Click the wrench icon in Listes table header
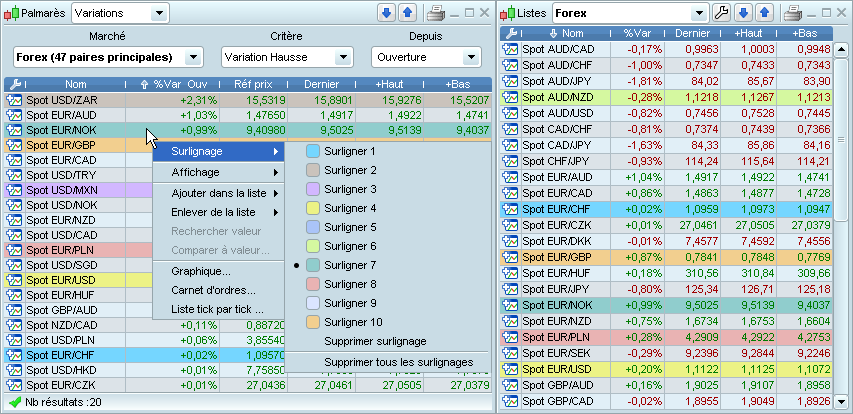Screen dimensions: 853x414 click(511, 33)
